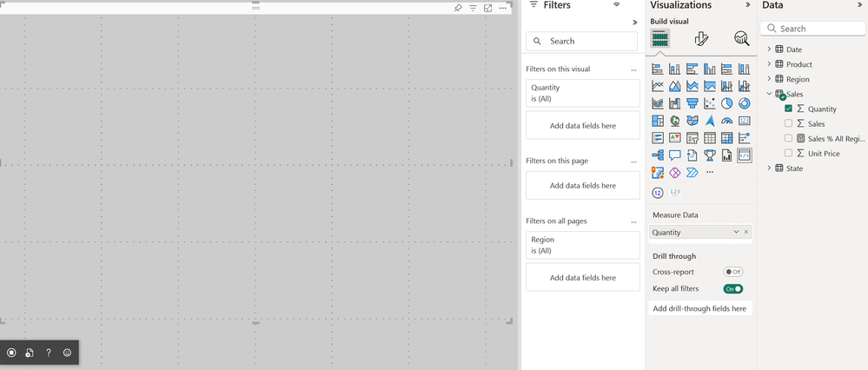Select the Q&A speech bubble visual
Viewport: 868px width, 370px height.
pos(675,155)
